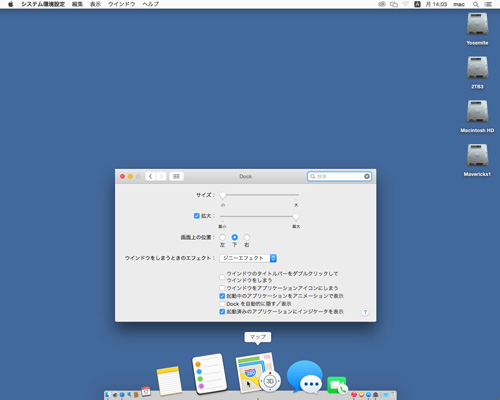The height and width of the screenshot is (400, 500).
Task: Minimize the Dock preferences window
Action: click(x=130, y=176)
